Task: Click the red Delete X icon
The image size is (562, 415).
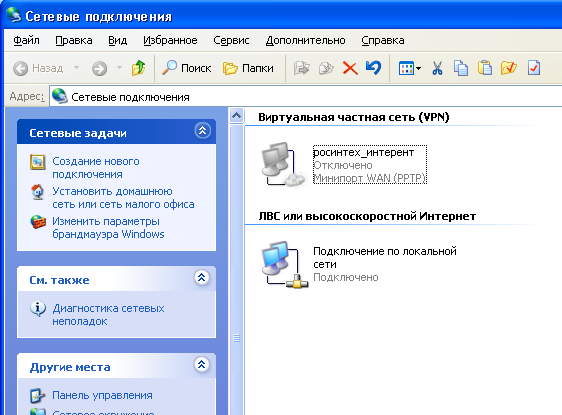Action: 350,68
